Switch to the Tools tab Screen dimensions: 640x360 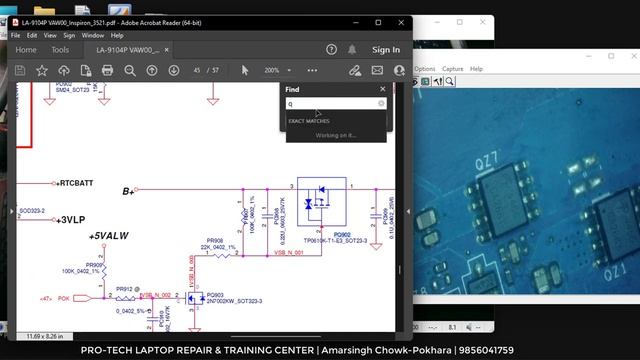(x=60, y=50)
